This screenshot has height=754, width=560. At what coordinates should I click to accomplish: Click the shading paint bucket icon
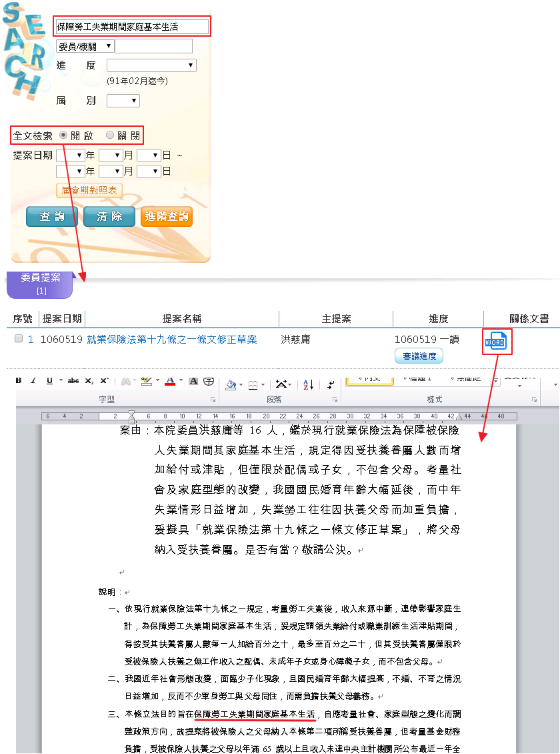click(x=231, y=384)
